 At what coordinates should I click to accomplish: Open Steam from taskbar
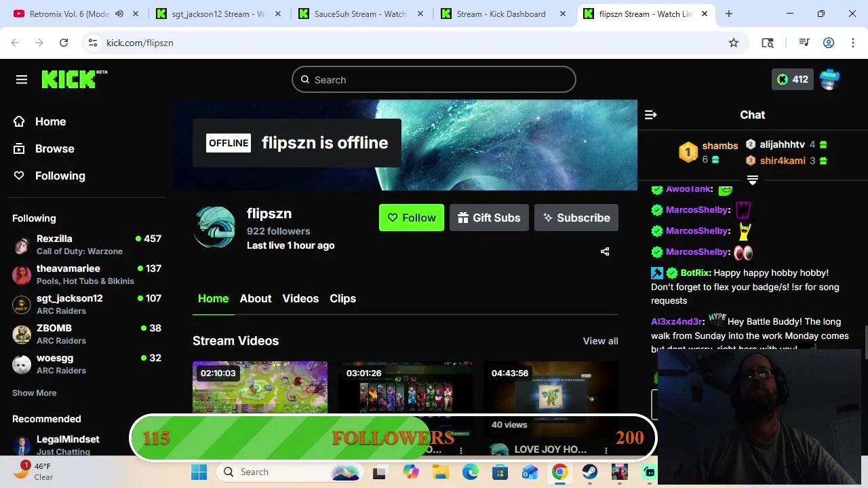(x=589, y=472)
